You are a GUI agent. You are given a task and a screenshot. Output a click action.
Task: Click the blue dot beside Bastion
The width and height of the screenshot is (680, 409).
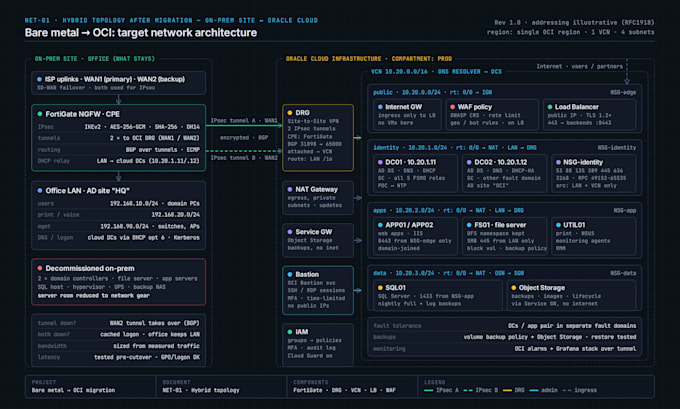click(x=290, y=275)
